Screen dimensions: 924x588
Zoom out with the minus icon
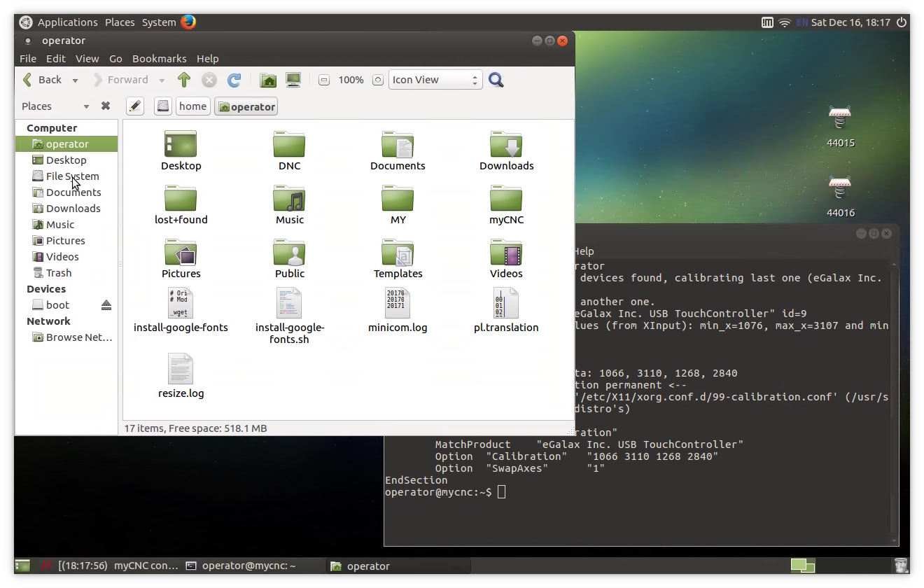tap(323, 80)
